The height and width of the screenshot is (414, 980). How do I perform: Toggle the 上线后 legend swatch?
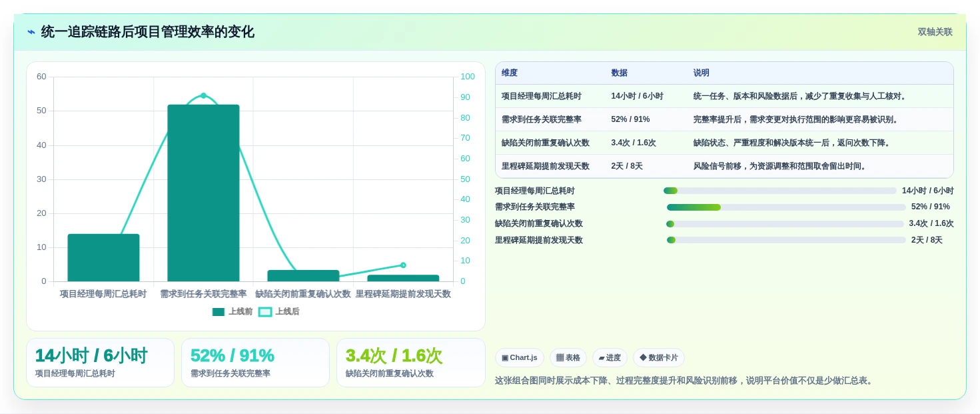(265, 312)
